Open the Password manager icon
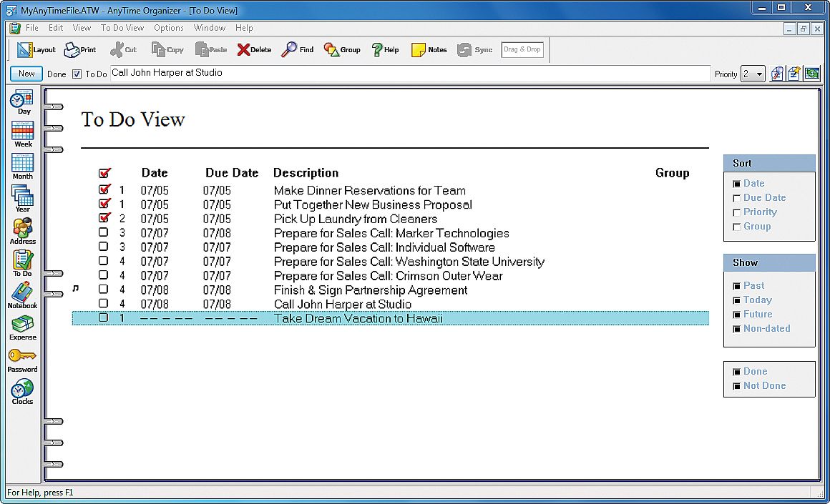The height and width of the screenshot is (504, 830). tap(23, 359)
